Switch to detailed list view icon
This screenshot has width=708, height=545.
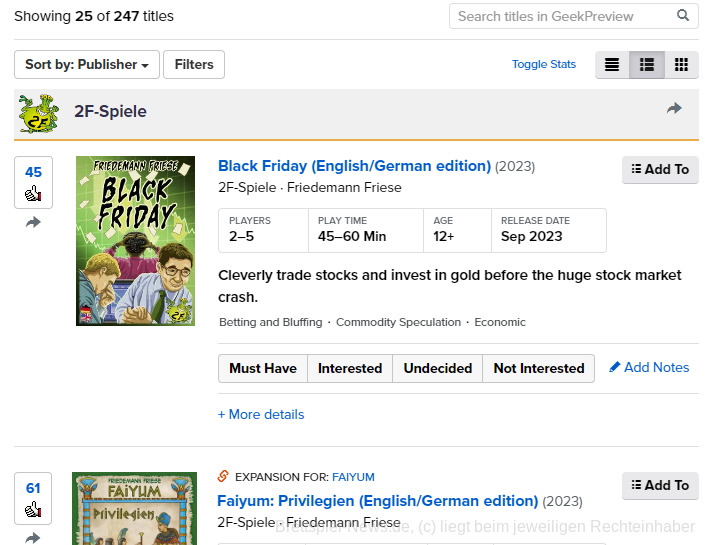(x=647, y=65)
